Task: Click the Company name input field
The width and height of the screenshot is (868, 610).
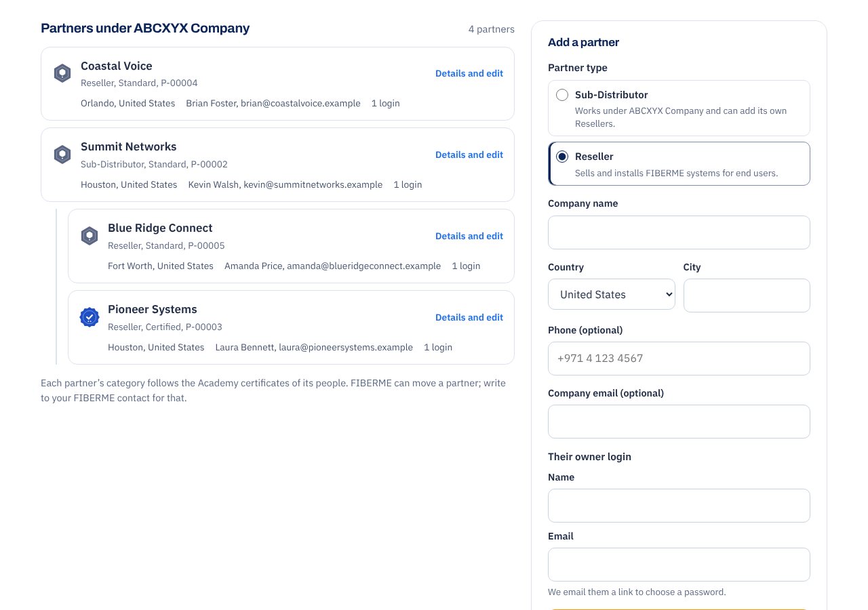Action: point(679,232)
